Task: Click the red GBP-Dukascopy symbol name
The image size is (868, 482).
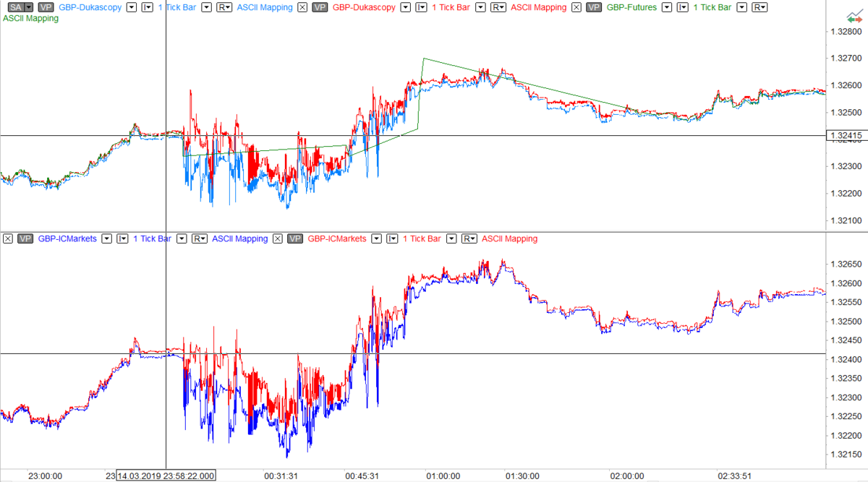Action: [x=364, y=7]
